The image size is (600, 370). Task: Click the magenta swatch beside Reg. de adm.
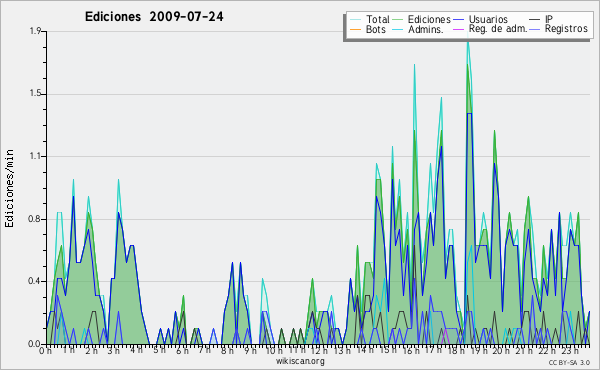pyautogui.click(x=458, y=29)
